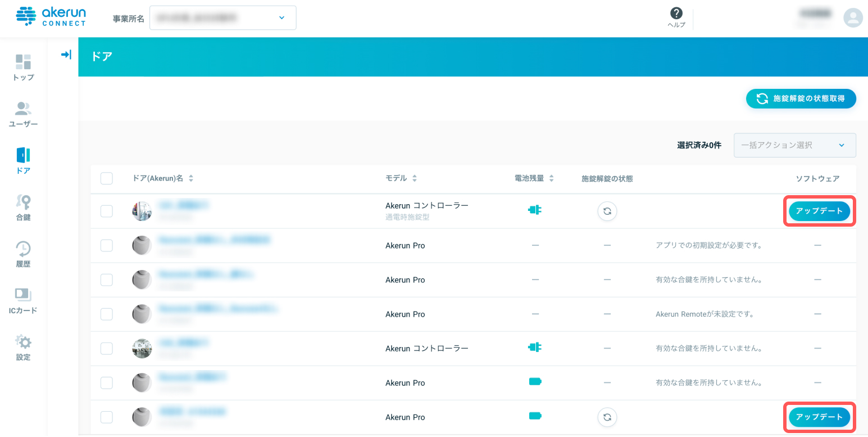Check the row needing アプリでの初期設定
This screenshot has height=437, width=868.
click(107, 245)
